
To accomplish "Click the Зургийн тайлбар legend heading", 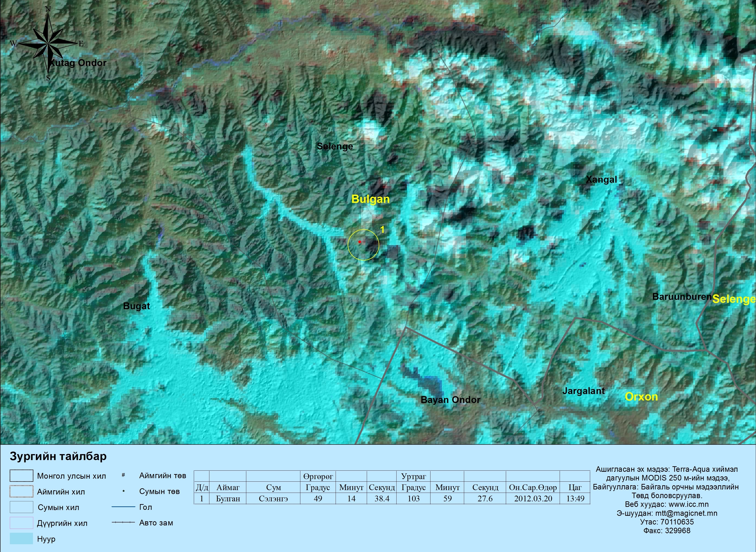I will (58, 456).
